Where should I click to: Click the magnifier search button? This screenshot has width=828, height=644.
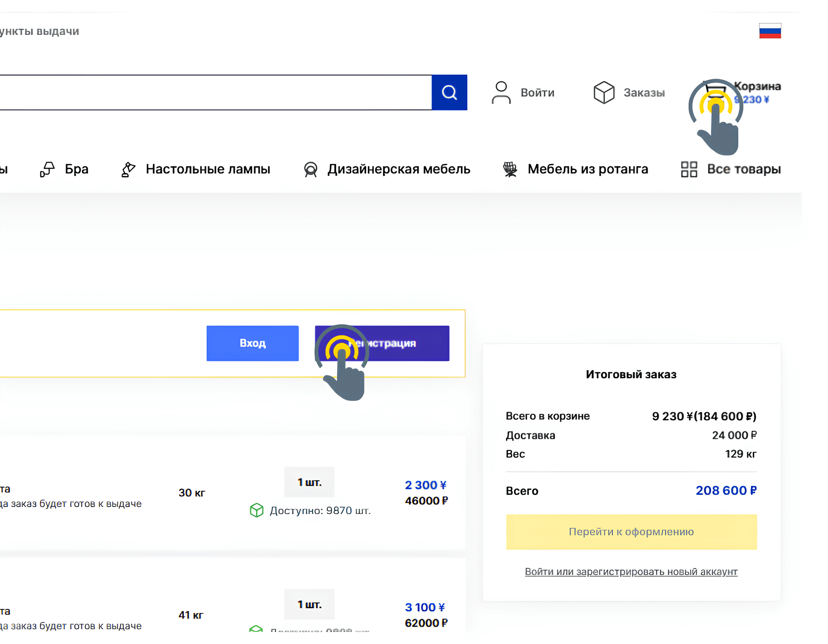tap(449, 93)
